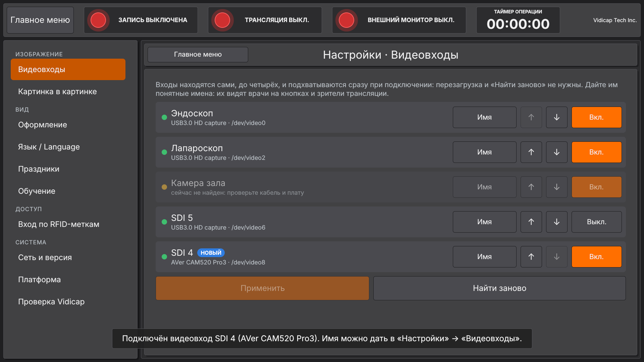Click Главное меню in settings header
This screenshot has width=644, height=362.
(198, 55)
